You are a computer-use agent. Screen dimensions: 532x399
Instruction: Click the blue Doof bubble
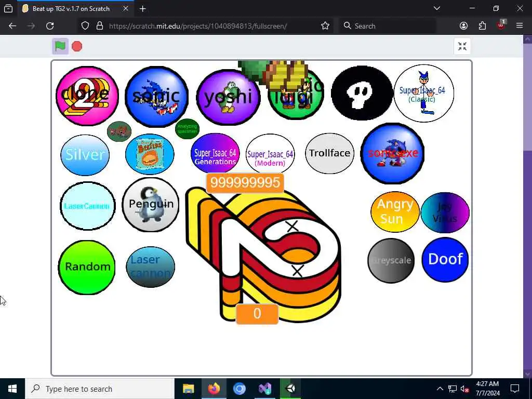pos(445,260)
